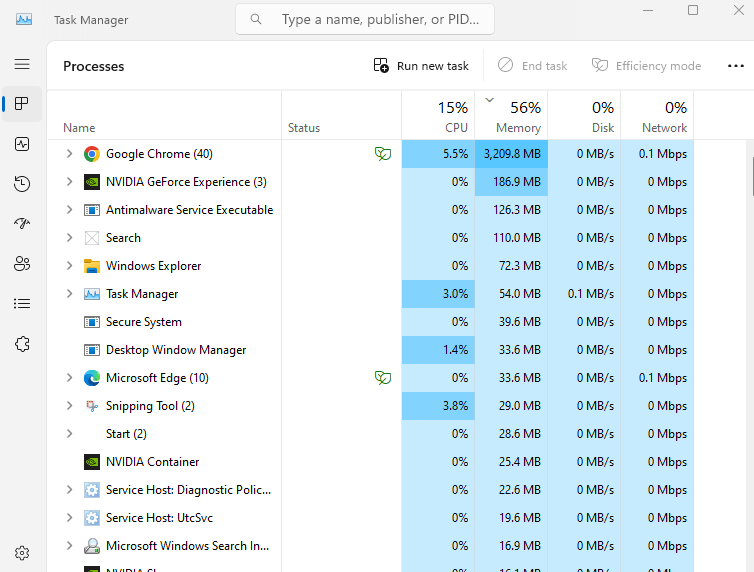The width and height of the screenshot is (754, 572).
Task: Open the Performance page from sidebar
Action: click(x=22, y=144)
